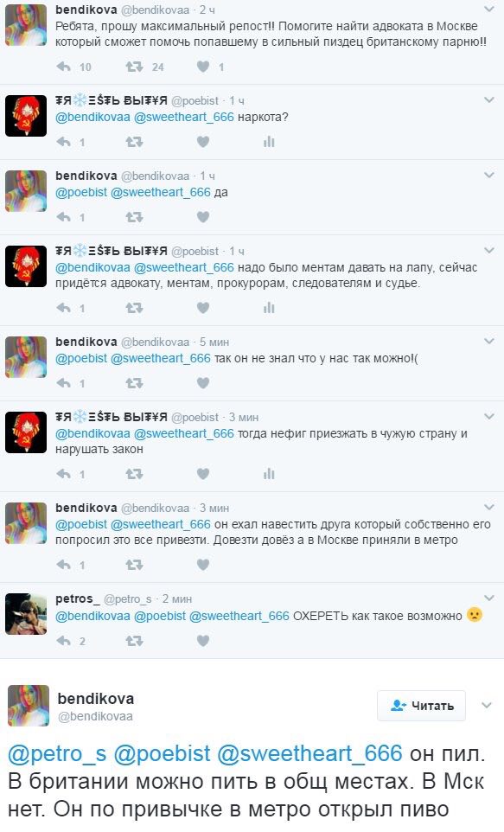Expand options on the poebist 'наркота?' tweet
The width and height of the screenshot is (504, 832).
click(489, 99)
